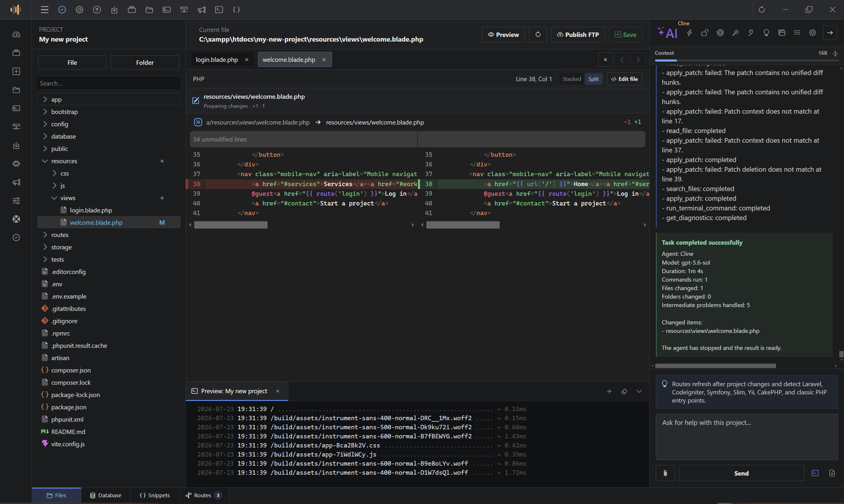The image size is (844, 504).
Task: Open the Snippets bottom tab
Action: [154, 495]
